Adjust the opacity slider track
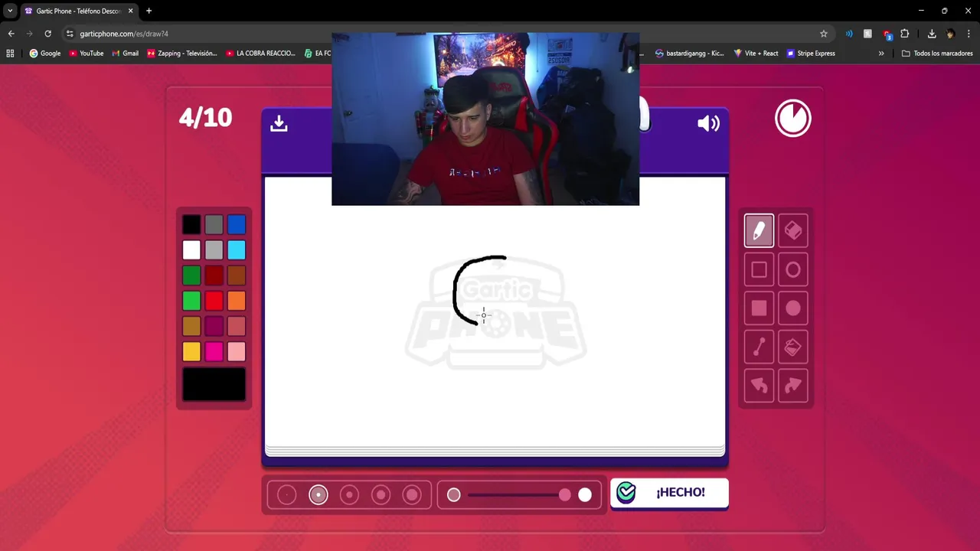Image resolution: width=980 pixels, height=551 pixels. coord(519,495)
